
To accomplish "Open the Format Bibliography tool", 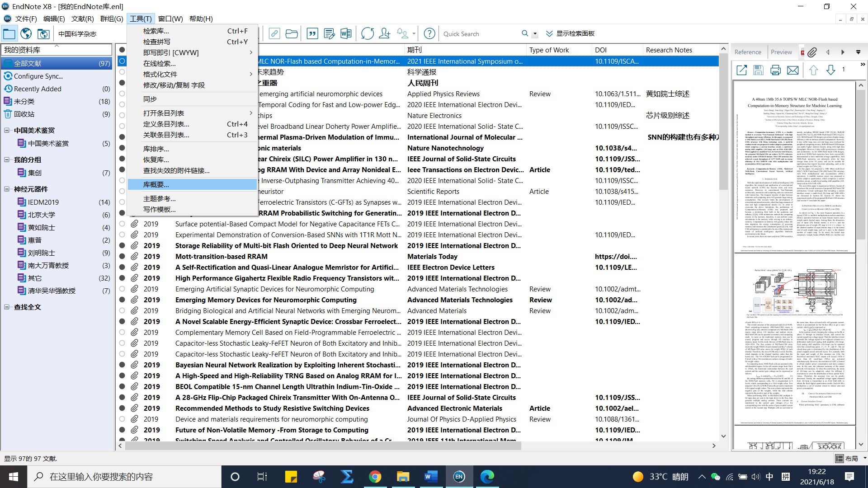I will (329, 33).
